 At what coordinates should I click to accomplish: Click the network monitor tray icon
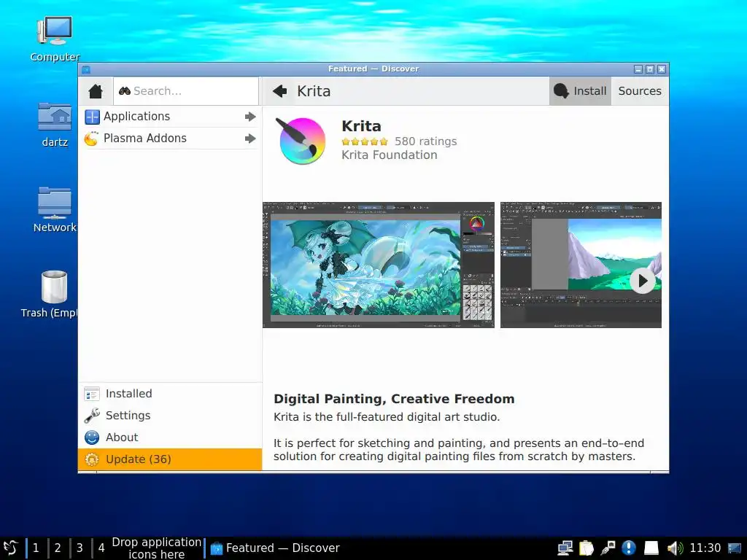tap(565, 548)
